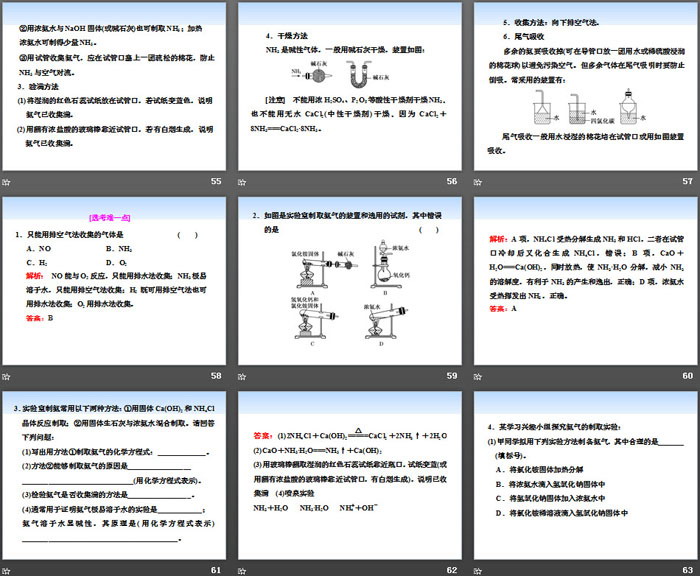Click the animation star icon under slide 59

pos(241,376)
